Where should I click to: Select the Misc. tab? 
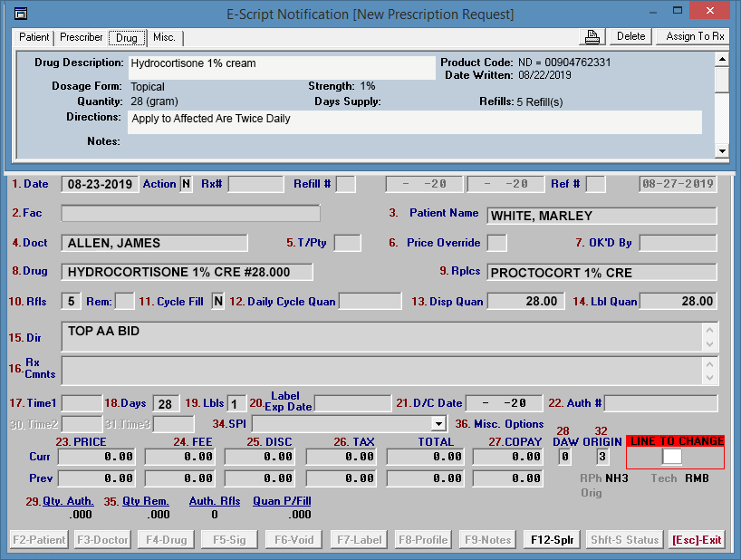click(164, 37)
